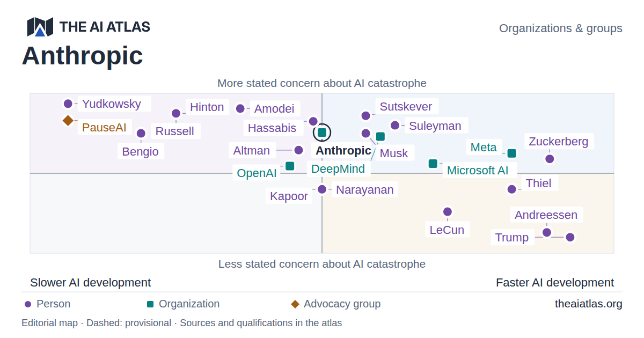Click Zuckerberg's purple dot marker

[550, 158]
